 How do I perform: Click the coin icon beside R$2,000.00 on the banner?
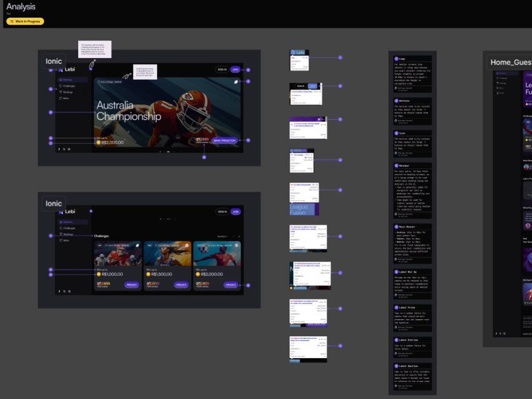[98, 143]
